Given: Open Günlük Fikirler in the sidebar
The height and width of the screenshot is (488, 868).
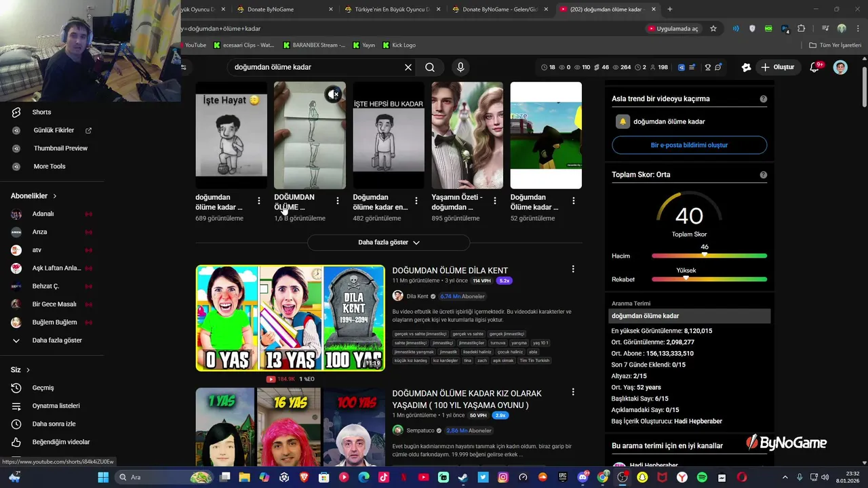Looking at the screenshot, I should click(54, 130).
